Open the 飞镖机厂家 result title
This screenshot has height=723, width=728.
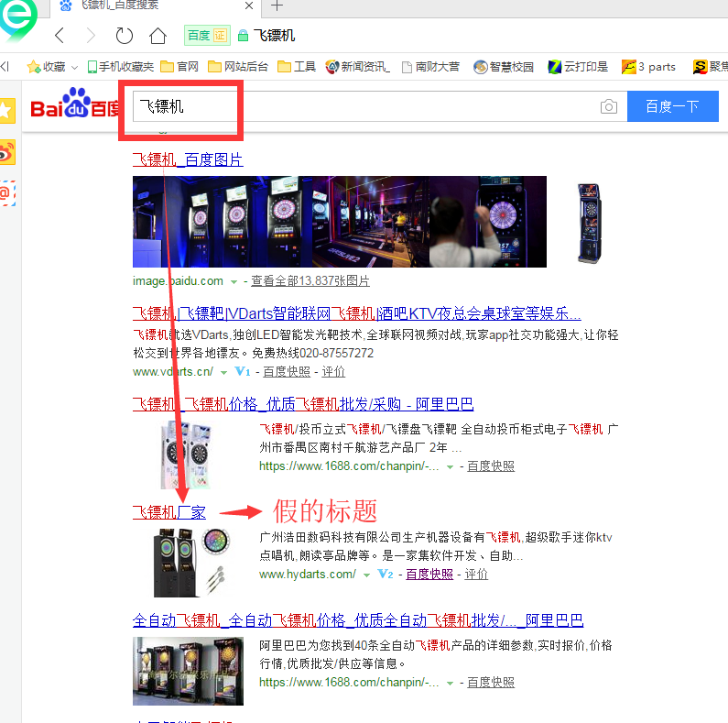169,512
